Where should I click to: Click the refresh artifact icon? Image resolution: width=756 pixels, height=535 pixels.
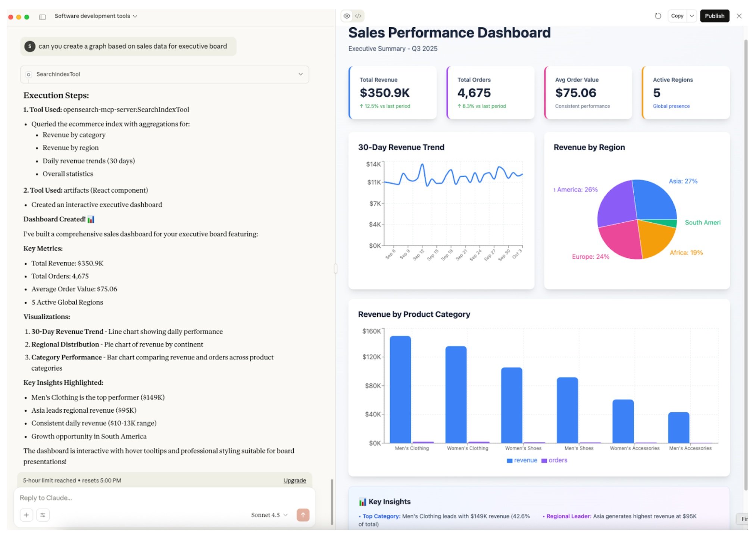coord(657,16)
